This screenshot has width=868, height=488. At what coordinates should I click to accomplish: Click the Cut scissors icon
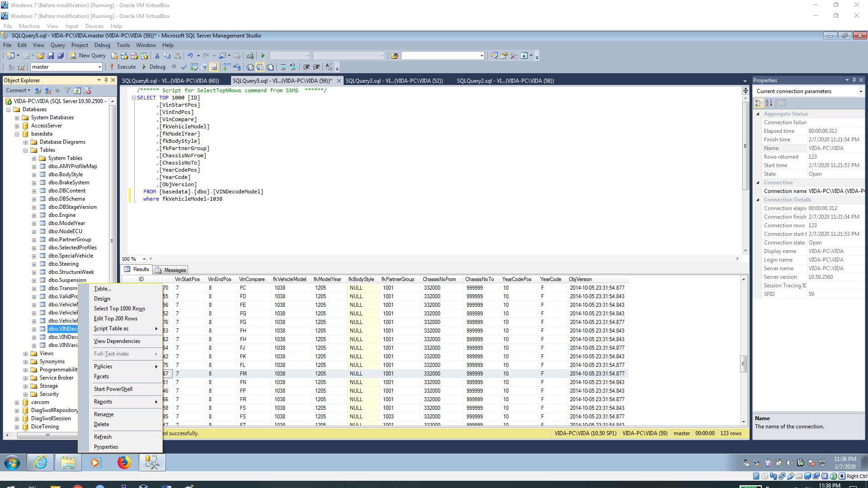tap(157, 56)
